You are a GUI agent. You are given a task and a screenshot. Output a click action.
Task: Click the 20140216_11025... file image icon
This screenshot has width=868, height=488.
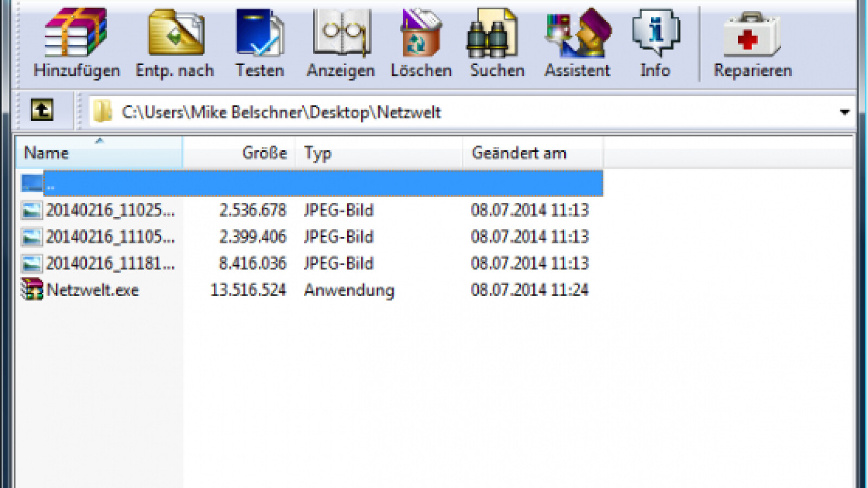31,210
